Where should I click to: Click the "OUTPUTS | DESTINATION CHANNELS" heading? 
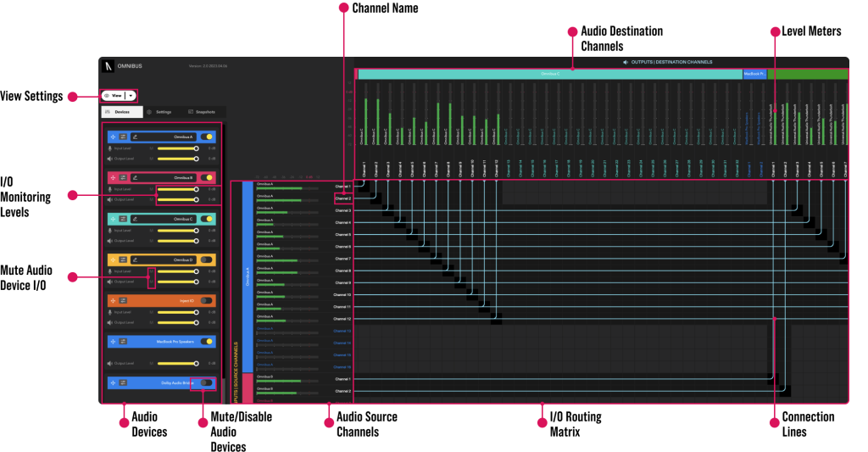[671, 62]
